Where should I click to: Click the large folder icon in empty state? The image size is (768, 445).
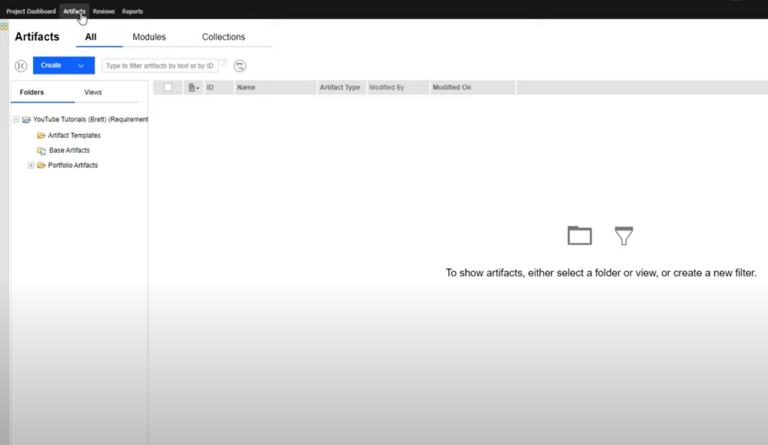579,236
